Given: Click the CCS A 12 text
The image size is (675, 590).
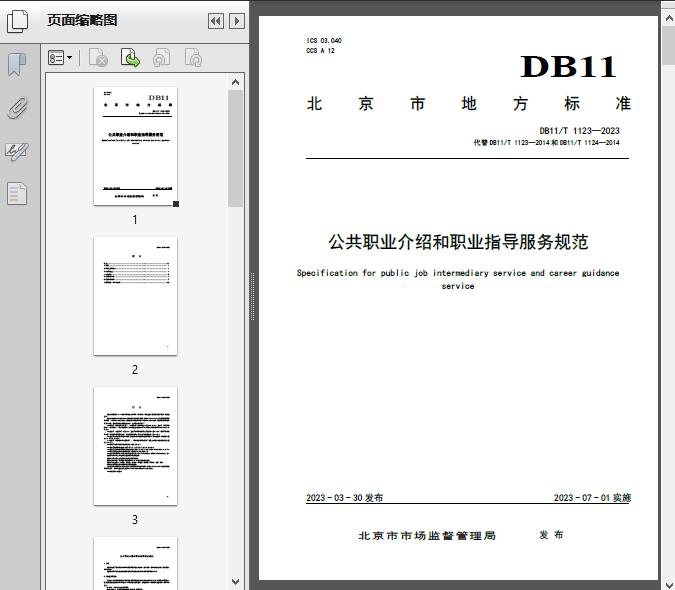Looking at the screenshot, I should 320,51.
